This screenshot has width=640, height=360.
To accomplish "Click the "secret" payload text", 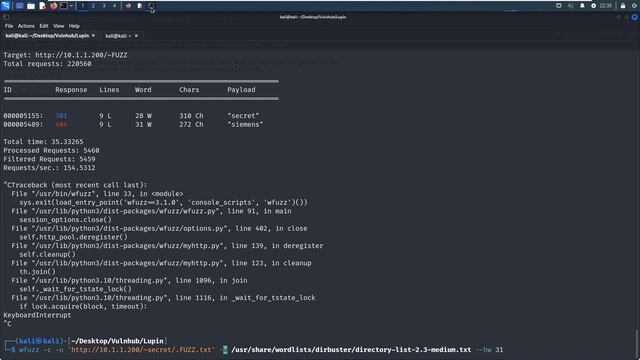I will click(243, 116).
